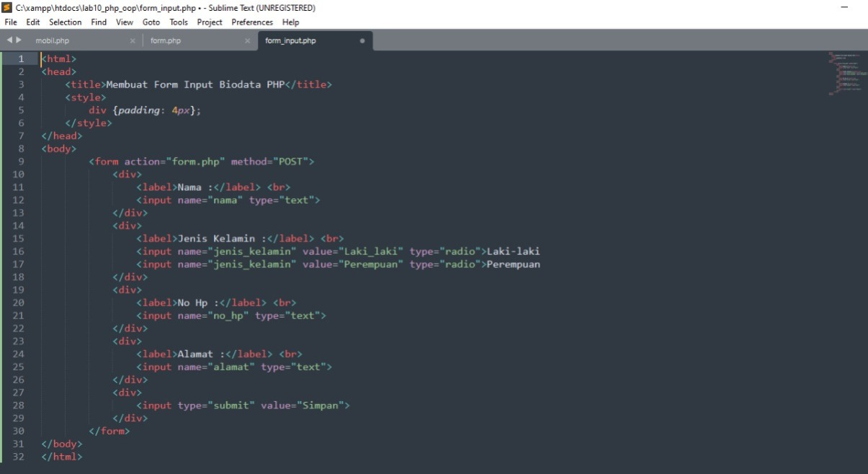Click the closing </form> tag

(109, 431)
